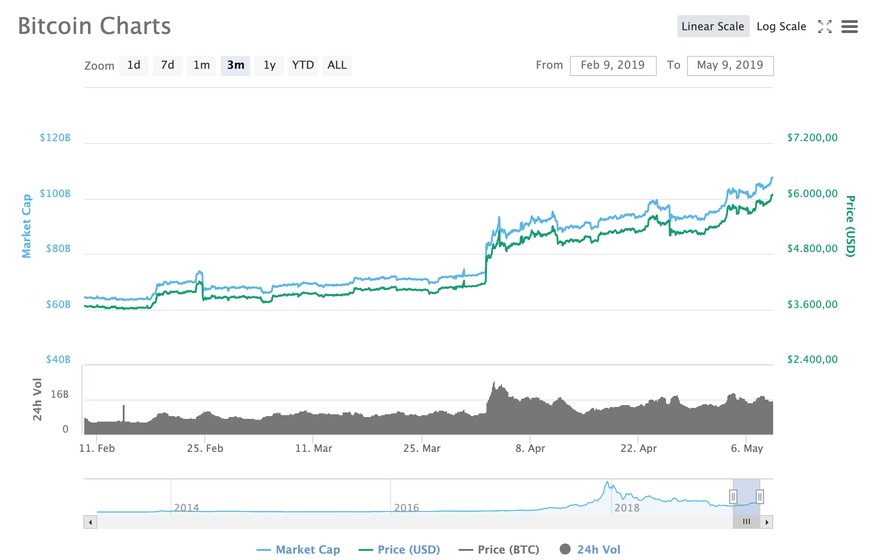This screenshot has width=873, height=560.
Task: Open the chart hamburger menu
Action: tap(849, 26)
